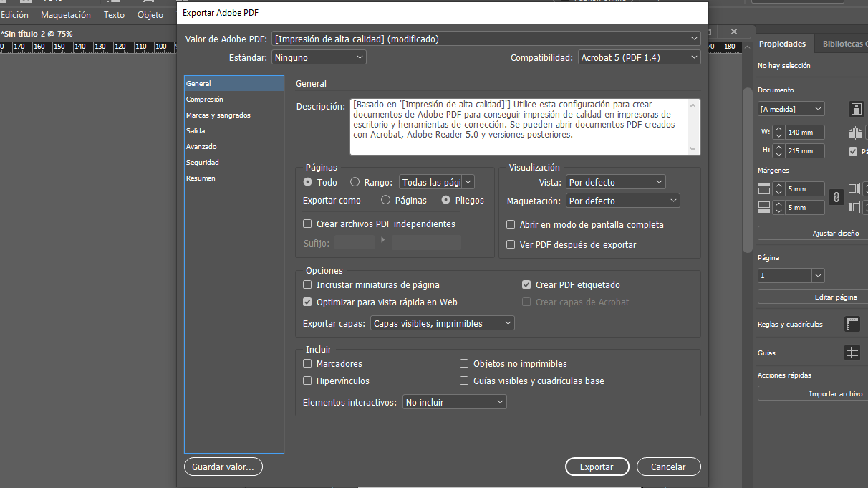Click the Guías grid icon
The image size is (868, 488).
point(852,353)
